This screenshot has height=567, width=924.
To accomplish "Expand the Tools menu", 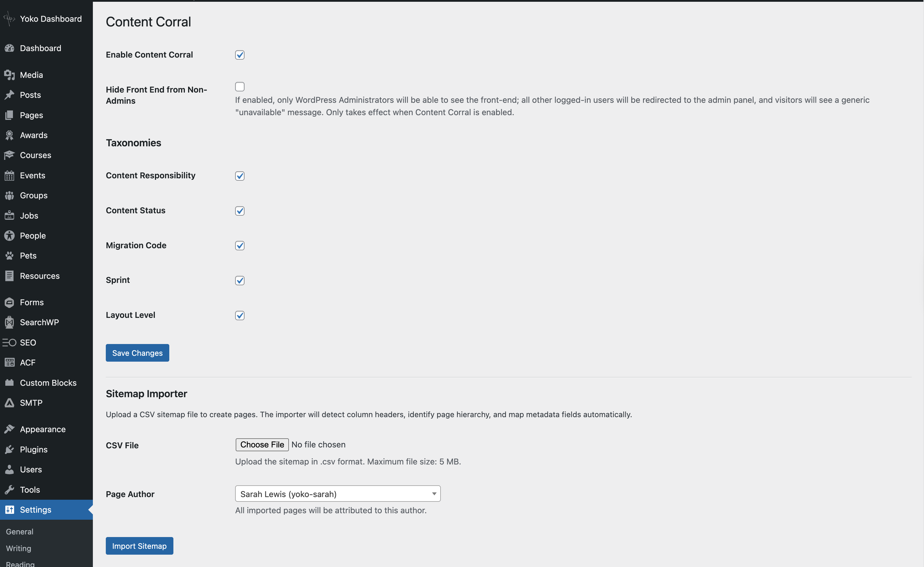I will point(30,489).
